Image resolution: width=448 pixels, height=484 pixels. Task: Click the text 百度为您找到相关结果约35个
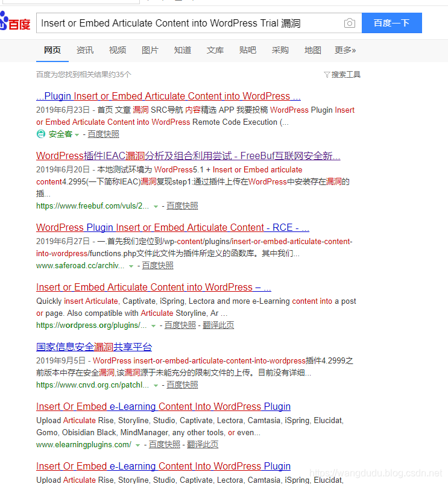(x=83, y=74)
